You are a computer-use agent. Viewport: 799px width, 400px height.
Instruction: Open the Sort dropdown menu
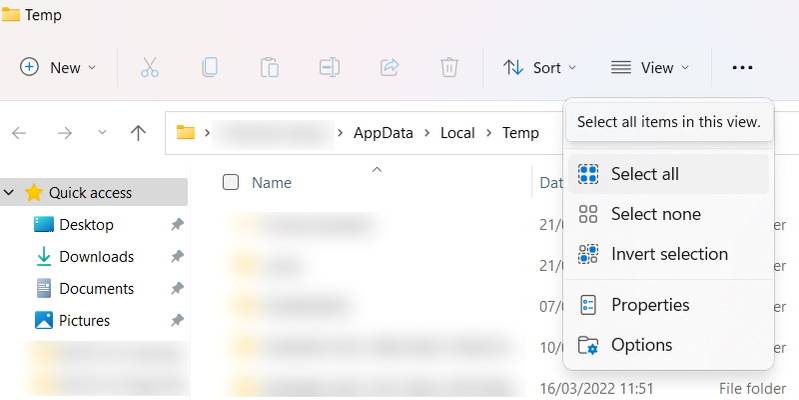click(540, 67)
